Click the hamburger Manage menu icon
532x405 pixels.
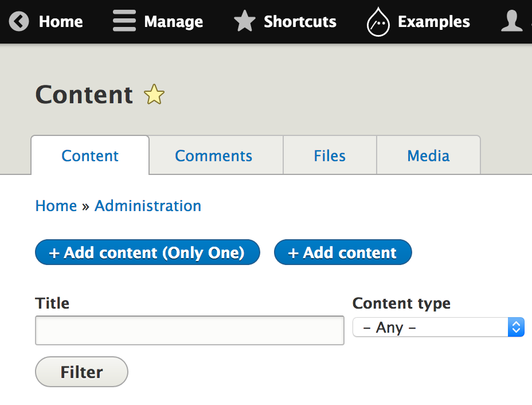pos(124,22)
